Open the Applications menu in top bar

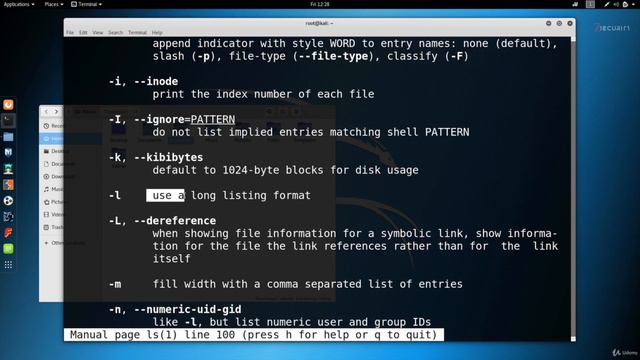(19, 4)
